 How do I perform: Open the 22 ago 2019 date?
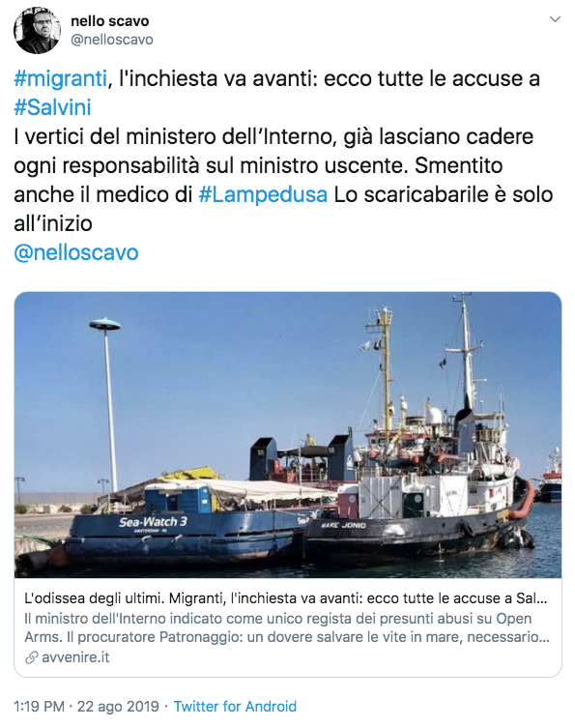coord(118,707)
